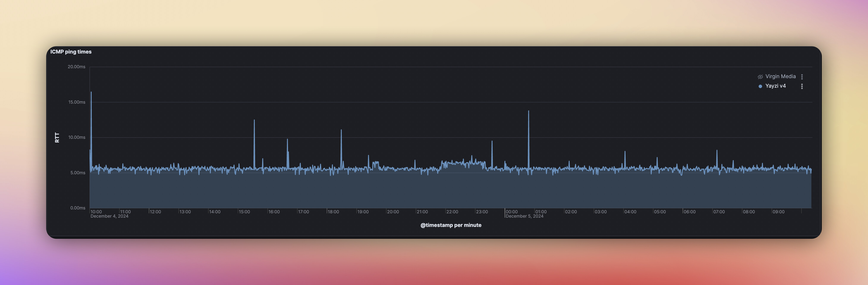Click the 10.00ms y-axis label
The image size is (868, 285).
(77, 137)
